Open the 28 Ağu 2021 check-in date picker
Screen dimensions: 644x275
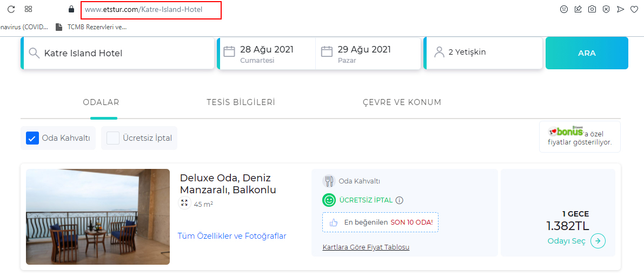[266, 54]
